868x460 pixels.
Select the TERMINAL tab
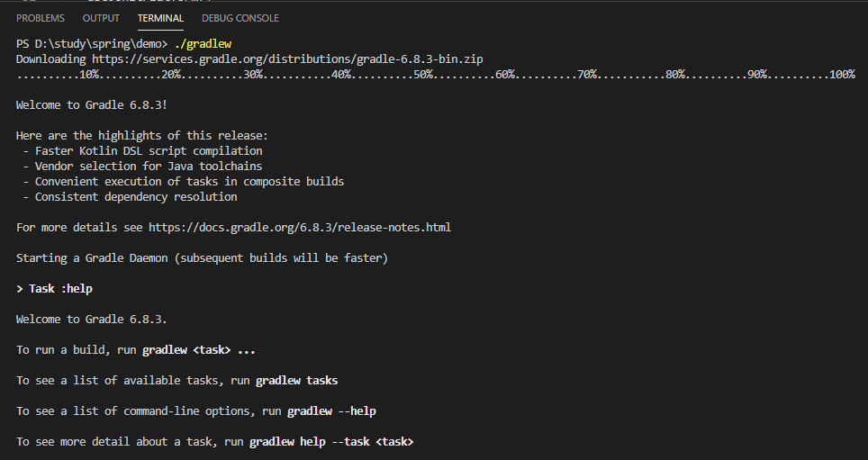coord(160,18)
